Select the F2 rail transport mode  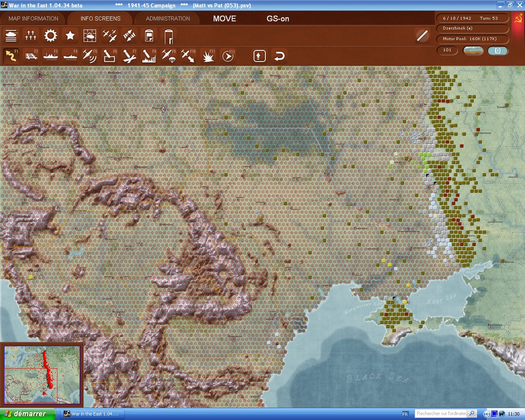point(31,56)
